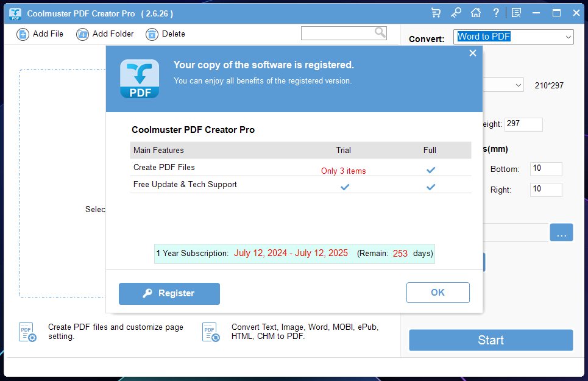This screenshot has width=588, height=381.
Task: Click the Bottom margin input field
Action: pyautogui.click(x=545, y=169)
